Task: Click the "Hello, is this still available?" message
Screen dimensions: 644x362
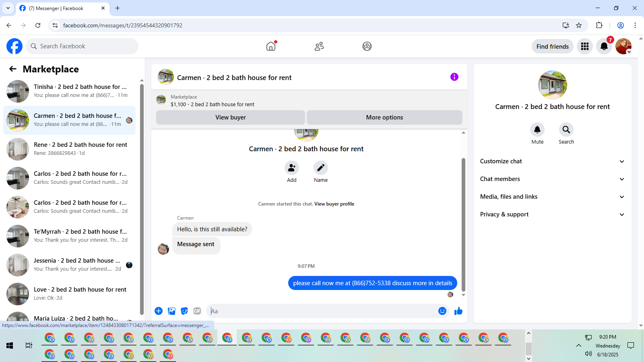Action: pos(212,229)
